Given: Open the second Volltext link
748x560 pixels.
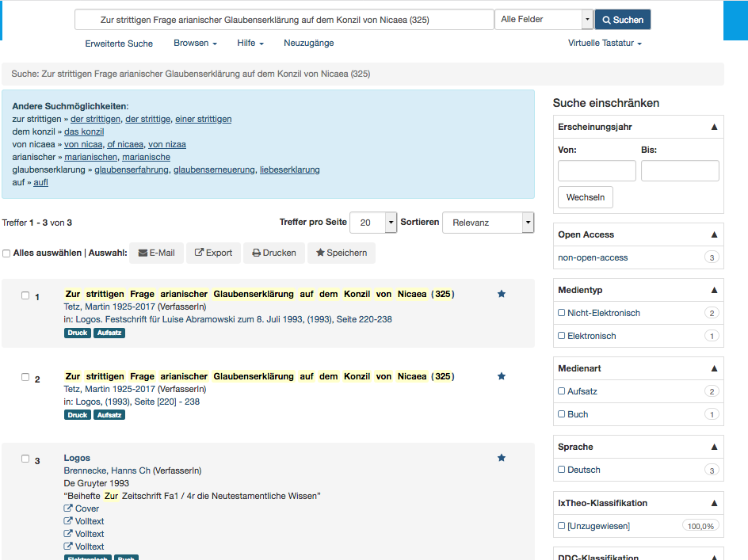Looking at the screenshot, I should point(84,534).
